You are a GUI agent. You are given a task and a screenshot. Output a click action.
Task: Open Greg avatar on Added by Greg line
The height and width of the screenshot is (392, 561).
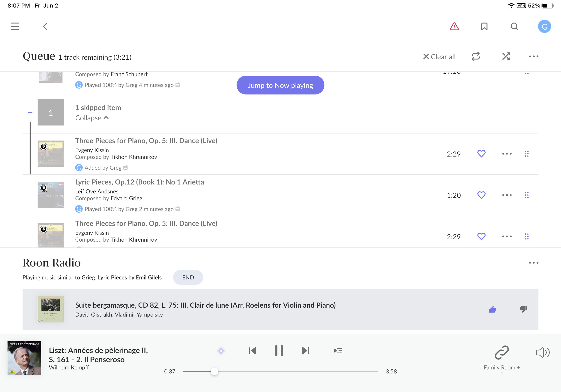(79, 168)
